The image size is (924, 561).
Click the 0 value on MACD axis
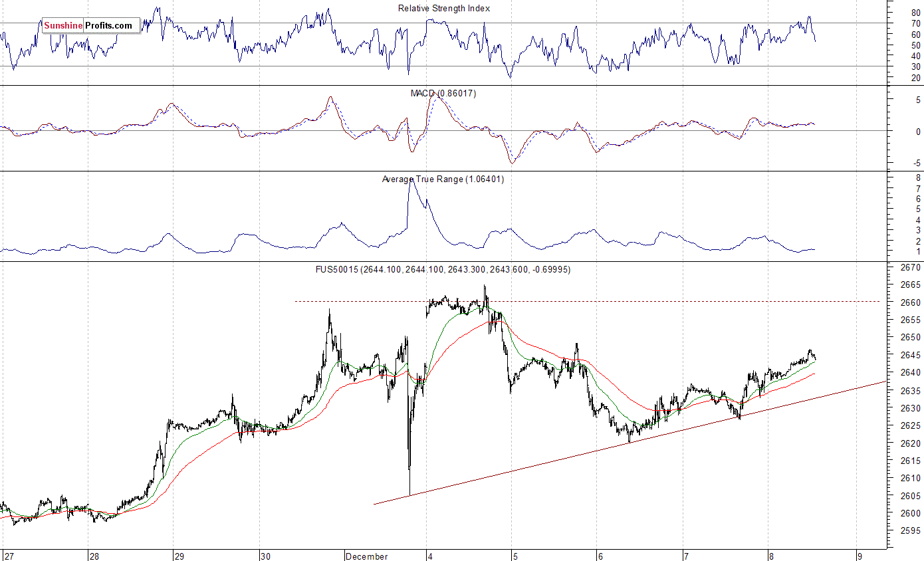click(919, 132)
